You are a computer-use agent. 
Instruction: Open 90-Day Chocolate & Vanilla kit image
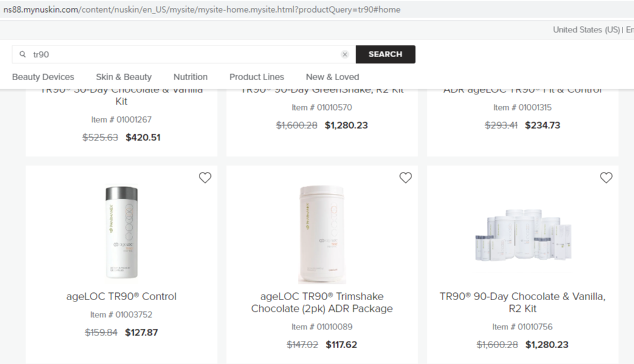point(523,236)
